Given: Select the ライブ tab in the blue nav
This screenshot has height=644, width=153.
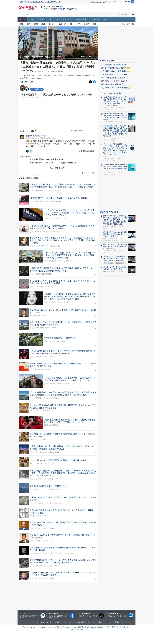Looking at the screenshot, I should click(40, 19).
